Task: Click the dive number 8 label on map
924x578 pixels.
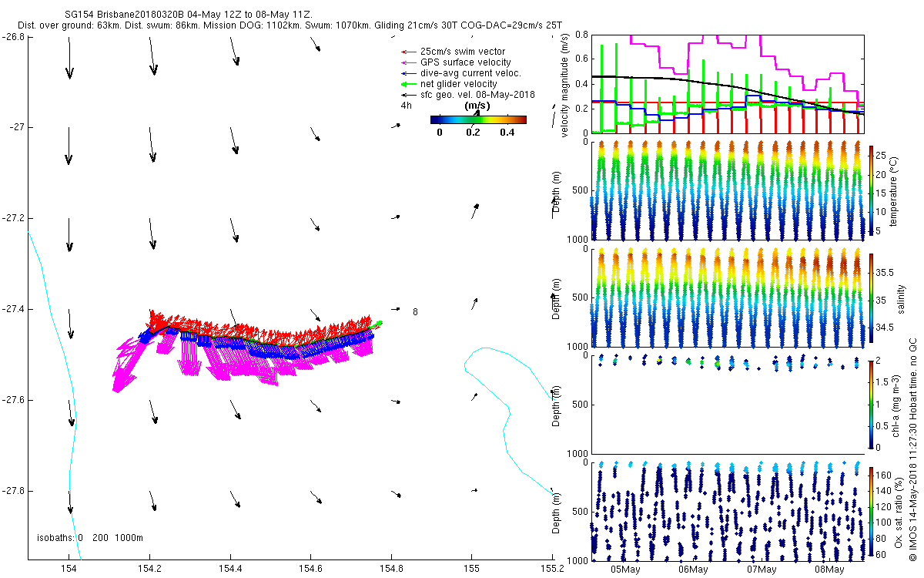Action: pyautogui.click(x=415, y=312)
